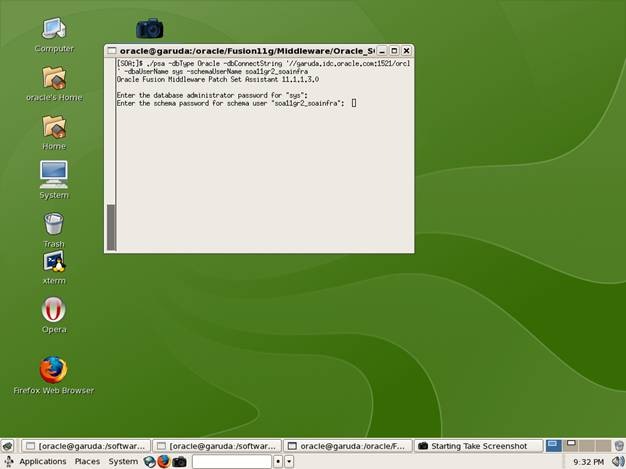Switch to the Starting Take Screenshot taskbar window
Image resolution: width=626 pixels, height=469 pixels.
[x=479, y=446]
